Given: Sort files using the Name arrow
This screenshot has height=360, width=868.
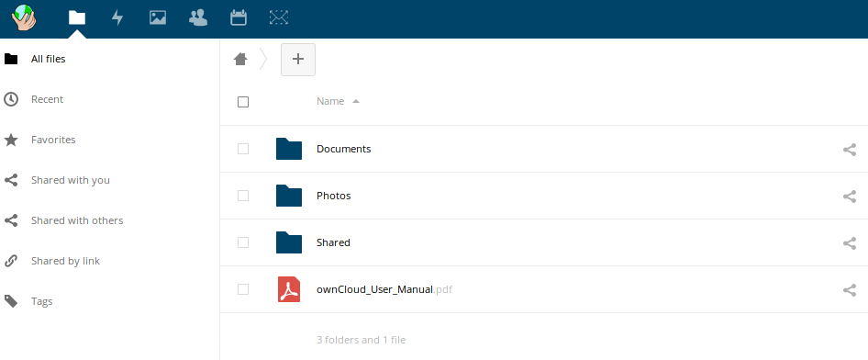Looking at the screenshot, I should 356,101.
